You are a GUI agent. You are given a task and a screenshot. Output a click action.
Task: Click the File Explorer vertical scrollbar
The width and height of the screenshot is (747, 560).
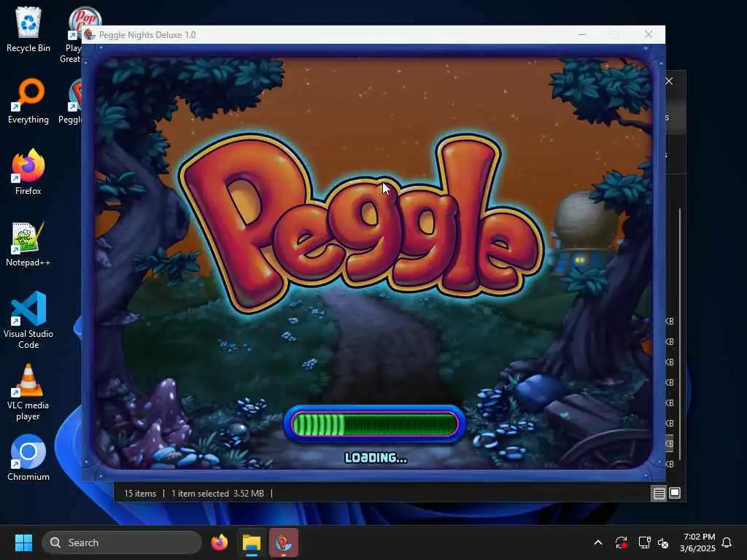click(680, 333)
